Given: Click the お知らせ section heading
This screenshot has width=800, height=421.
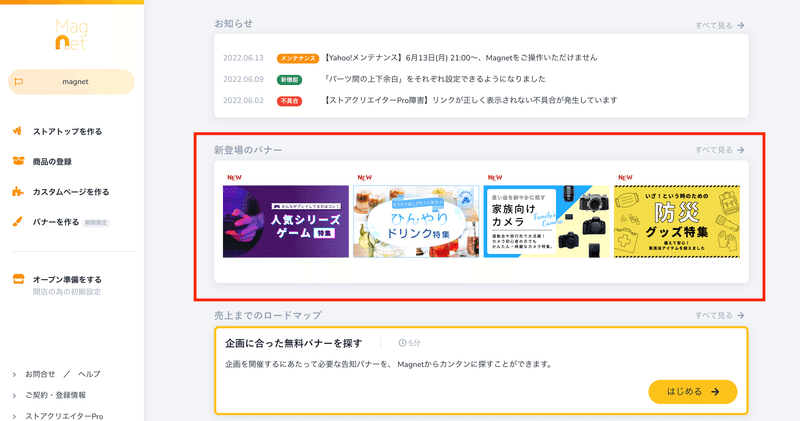Looking at the screenshot, I should (233, 23).
